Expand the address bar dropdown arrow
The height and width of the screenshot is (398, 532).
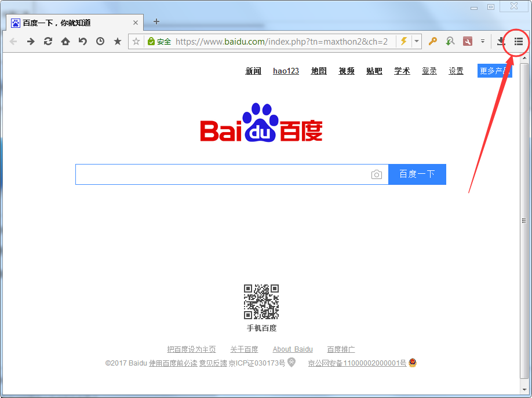(416, 41)
